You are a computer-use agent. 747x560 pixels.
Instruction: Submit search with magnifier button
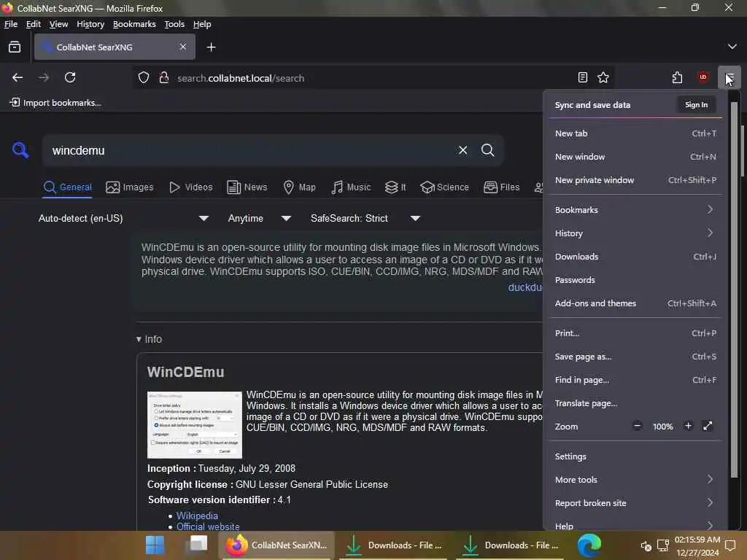point(487,150)
